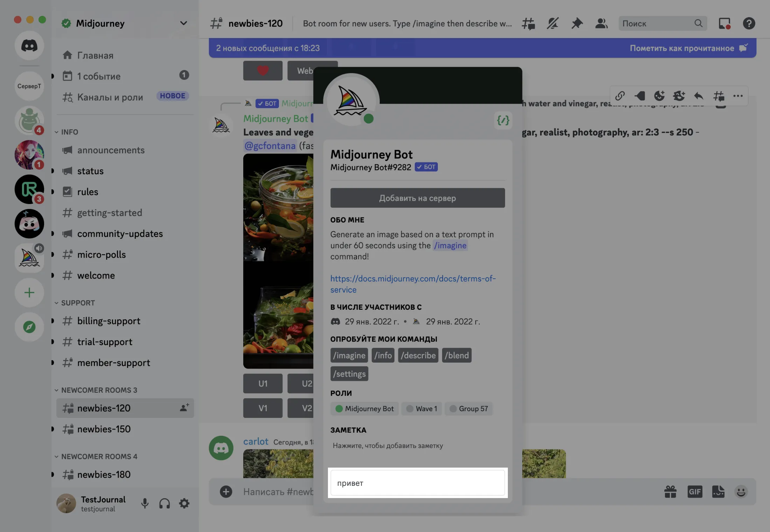Open the member-support channel
The image size is (770, 532).
point(125,363)
